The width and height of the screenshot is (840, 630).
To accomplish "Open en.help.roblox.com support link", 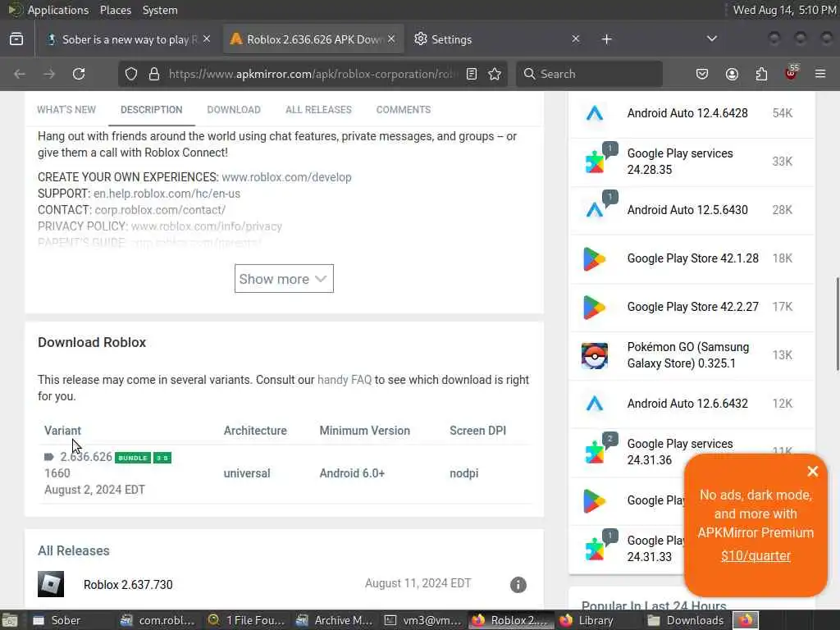I will 167,194.
